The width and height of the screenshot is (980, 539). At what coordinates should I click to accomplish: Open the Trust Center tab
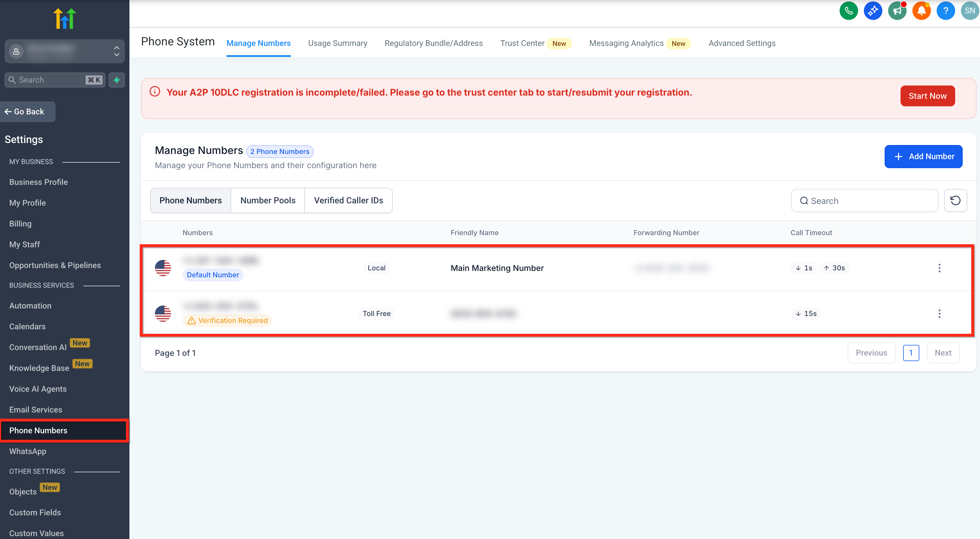[522, 43]
